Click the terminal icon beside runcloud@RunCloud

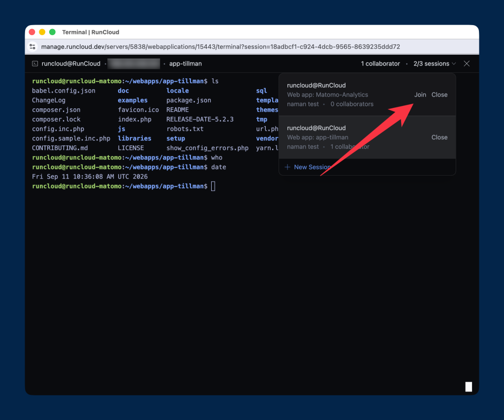[35, 64]
